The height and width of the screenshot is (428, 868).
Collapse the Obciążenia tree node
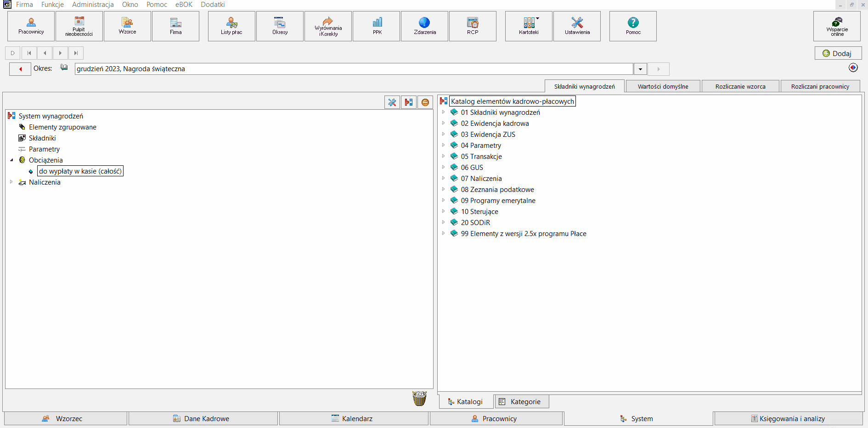click(11, 160)
